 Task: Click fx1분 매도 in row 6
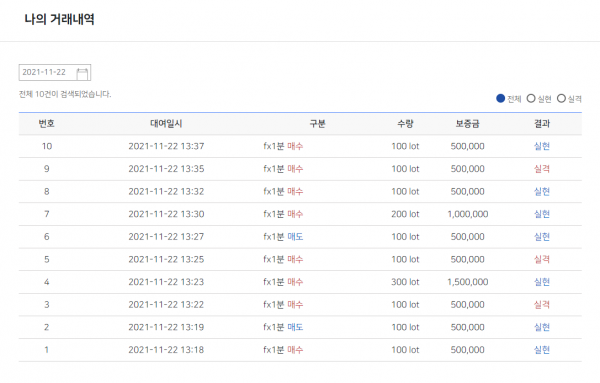pos(283,236)
